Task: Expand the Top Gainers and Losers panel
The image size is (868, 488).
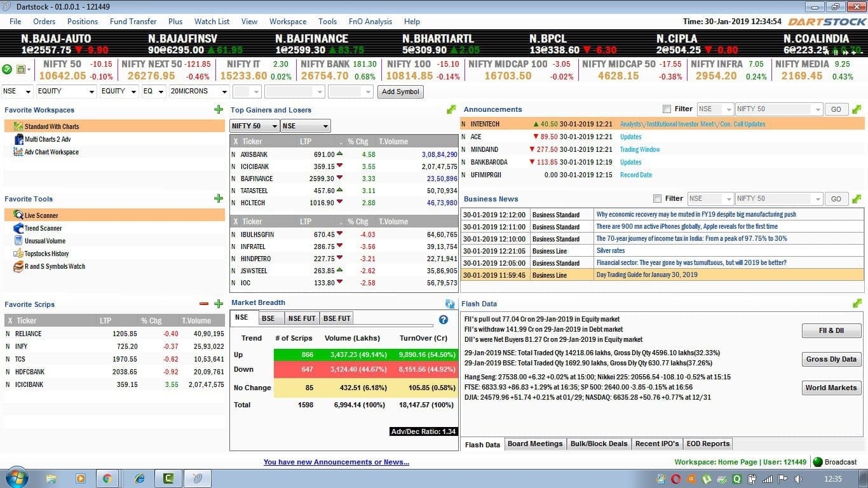Action: pyautogui.click(x=451, y=110)
